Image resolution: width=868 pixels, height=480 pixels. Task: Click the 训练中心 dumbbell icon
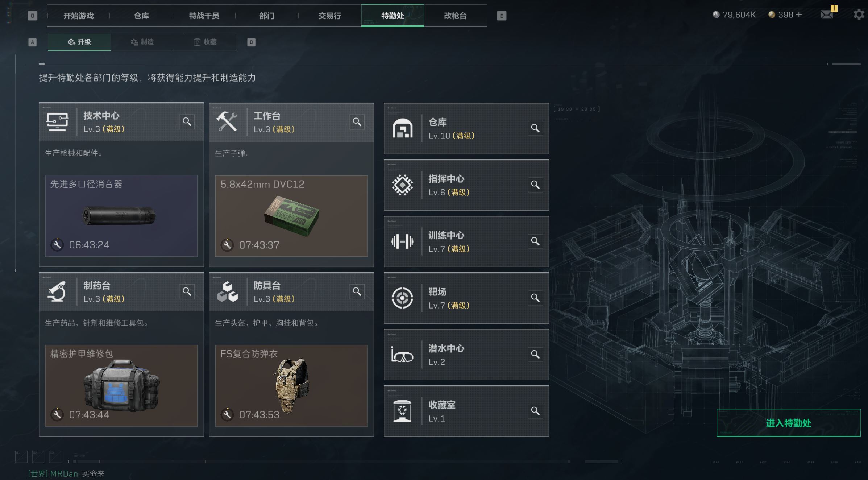point(402,241)
